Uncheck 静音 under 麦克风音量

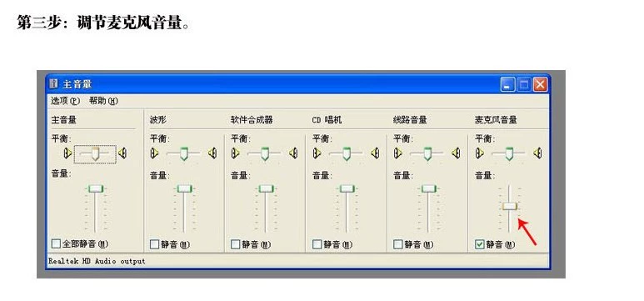point(479,244)
